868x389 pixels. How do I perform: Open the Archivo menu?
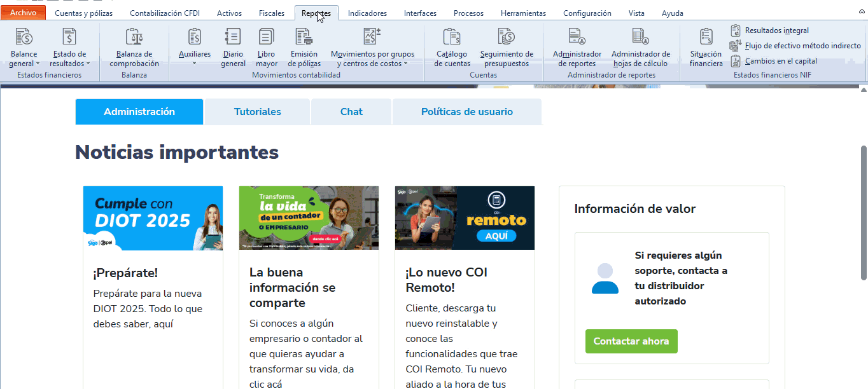[24, 13]
